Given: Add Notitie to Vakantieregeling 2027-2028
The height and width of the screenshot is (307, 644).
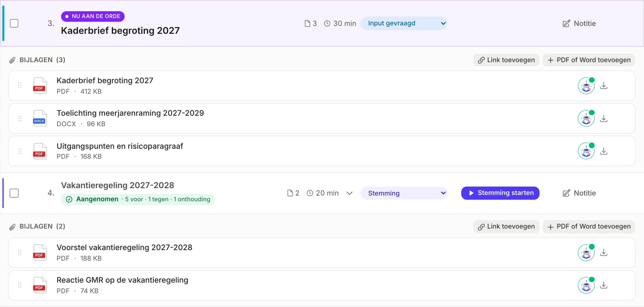Looking at the screenshot, I should tap(579, 193).
